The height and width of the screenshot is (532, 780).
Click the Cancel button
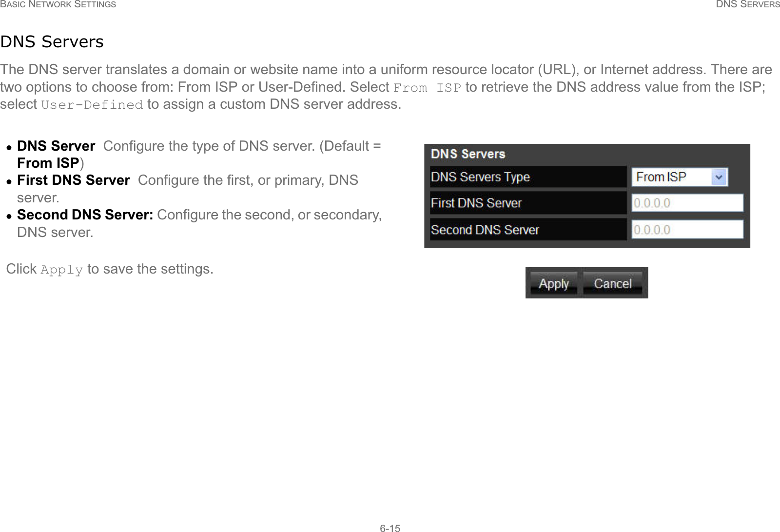pos(613,283)
